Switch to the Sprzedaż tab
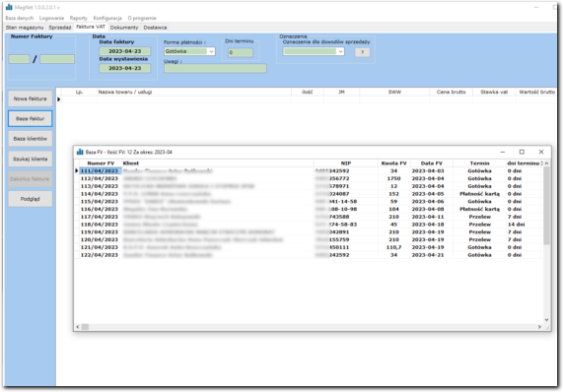The height and width of the screenshot is (392, 563). [x=60, y=27]
